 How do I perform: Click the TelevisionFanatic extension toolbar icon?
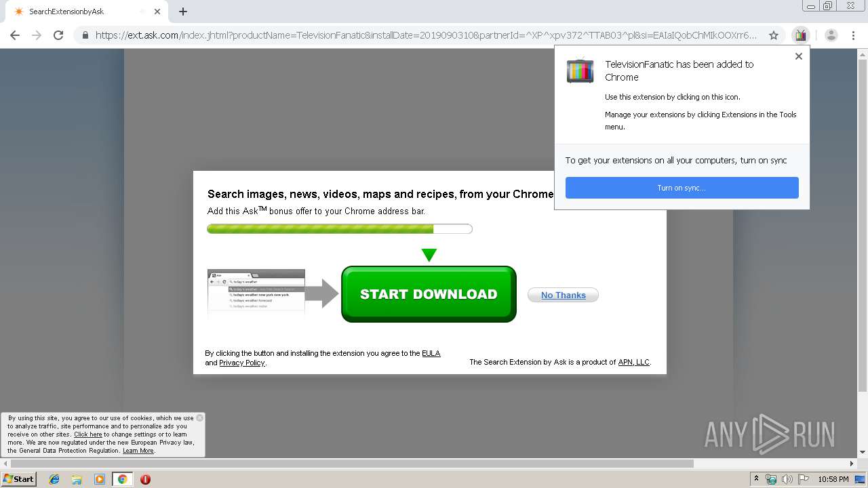pyautogui.click(x=801, y=35)
